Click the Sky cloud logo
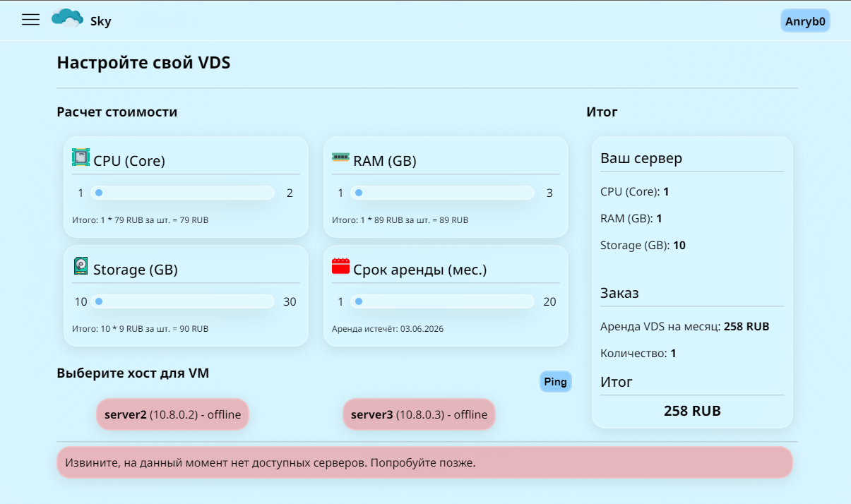The width and height of the screenshot is (851, 504). pos(68,18)
